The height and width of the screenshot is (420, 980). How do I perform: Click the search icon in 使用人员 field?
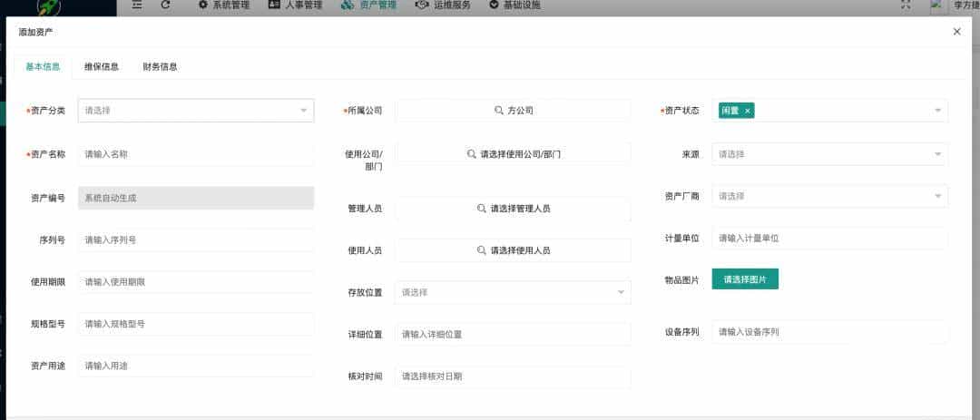pyautogui.click(x=482, y=250)
